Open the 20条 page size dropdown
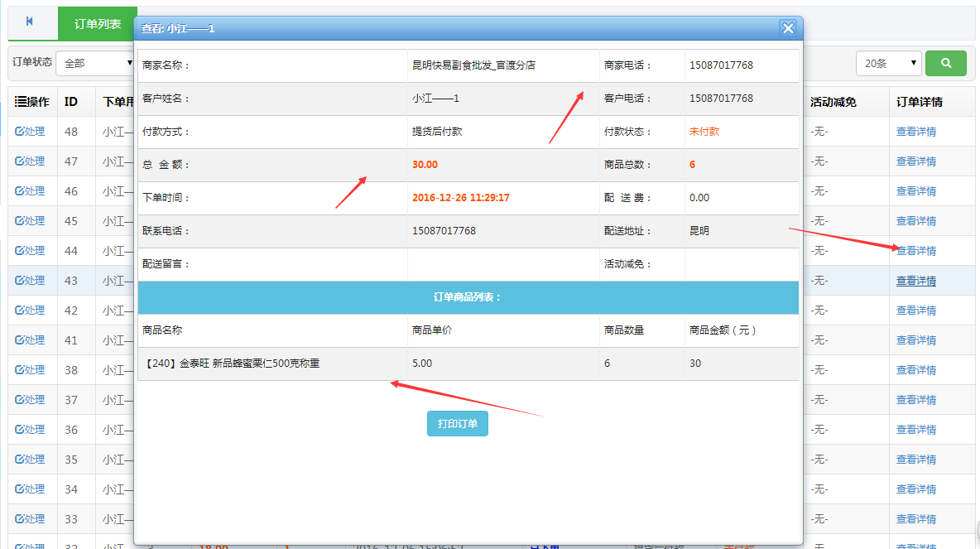Viewport: 980px width, 549px height. (x=888, y=63)
